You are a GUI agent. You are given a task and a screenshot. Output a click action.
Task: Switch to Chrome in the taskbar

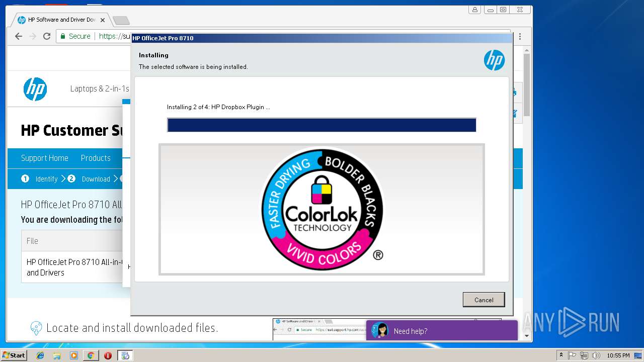tap(91, 355)
